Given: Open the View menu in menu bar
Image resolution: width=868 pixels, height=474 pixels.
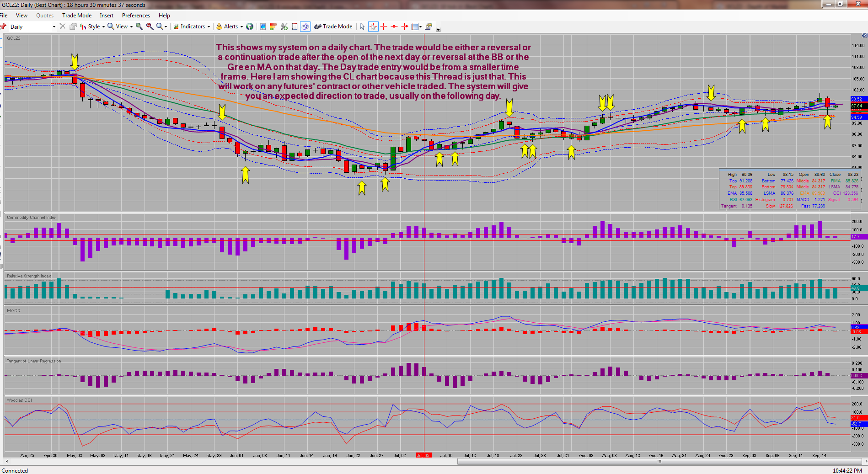Looking at the screenshot, I should click(21, 16).
